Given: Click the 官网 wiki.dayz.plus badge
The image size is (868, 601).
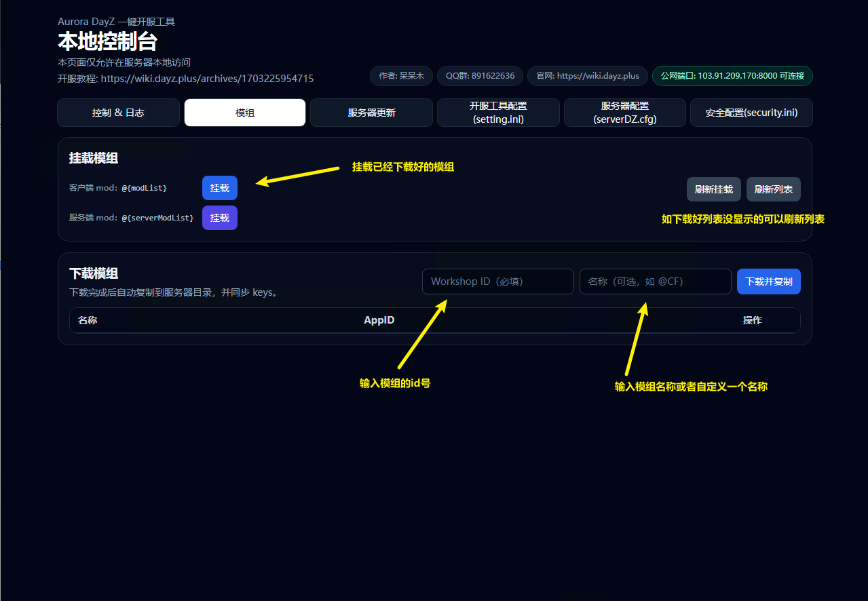Looking at the screenshot, I should pyautogui.click(x=587, y=76).
